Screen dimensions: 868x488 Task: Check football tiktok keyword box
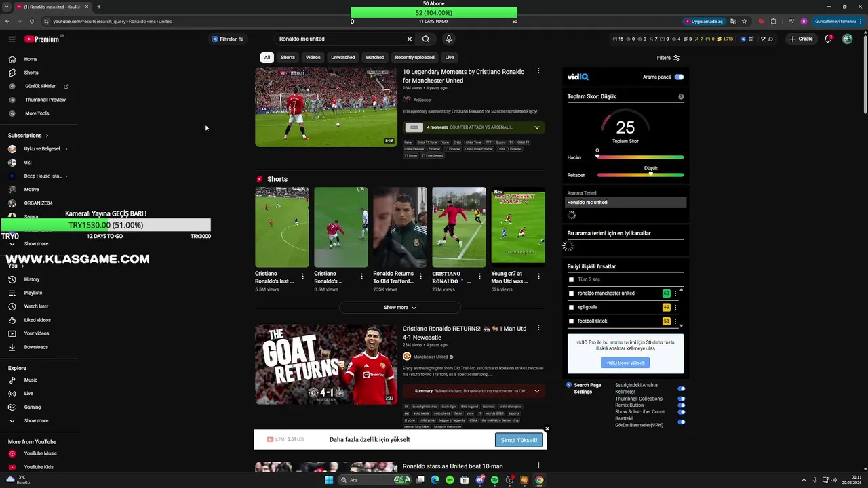click(571, 321)
